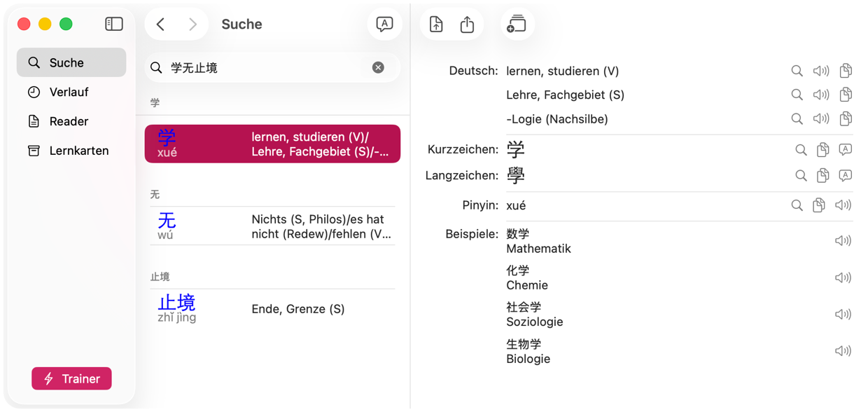
Task: Play audio for example Mathematik
Action: click(843, 241)
